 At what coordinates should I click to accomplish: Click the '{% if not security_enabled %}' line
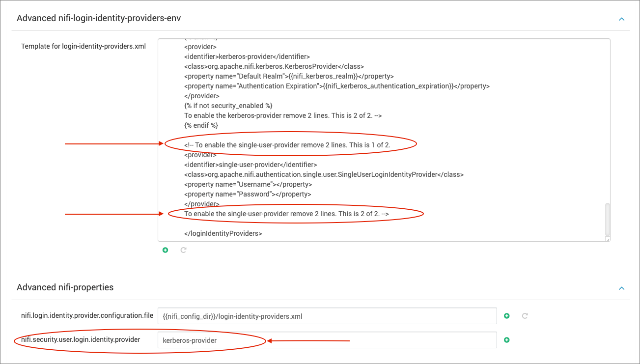(228, 106)
